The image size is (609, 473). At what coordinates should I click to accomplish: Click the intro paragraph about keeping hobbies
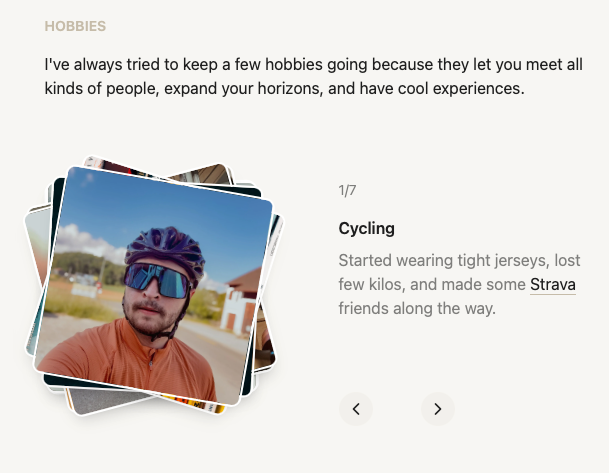(x=313, y=76)
